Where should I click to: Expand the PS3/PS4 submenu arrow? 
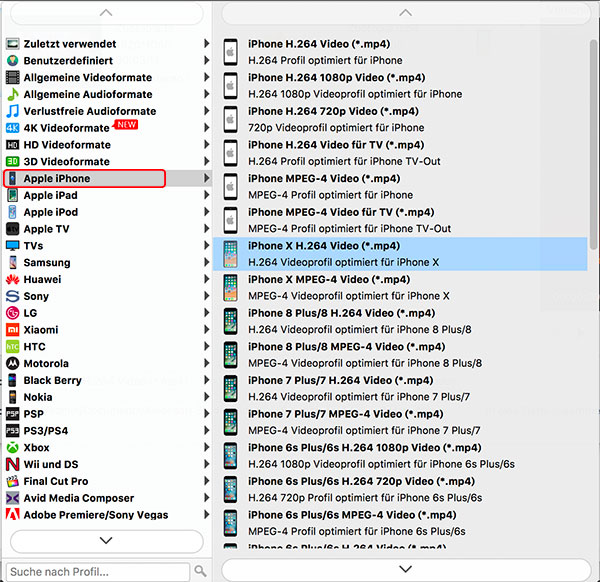coord(207,430)
